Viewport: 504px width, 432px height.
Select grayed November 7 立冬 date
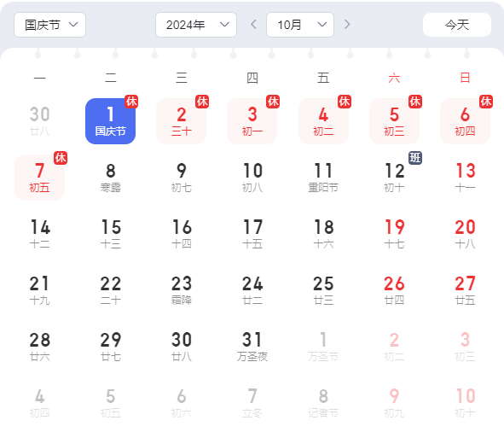pos(252,403)
